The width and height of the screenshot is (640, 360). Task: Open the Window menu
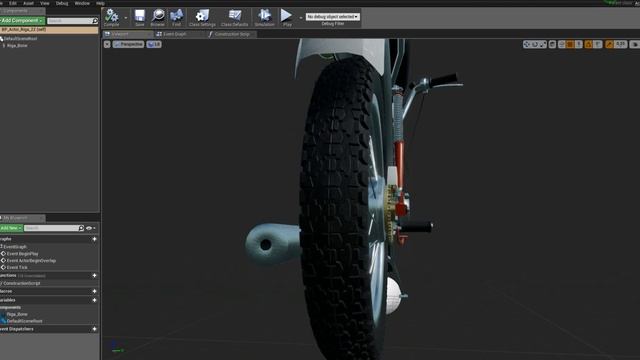tap(82, 3)
